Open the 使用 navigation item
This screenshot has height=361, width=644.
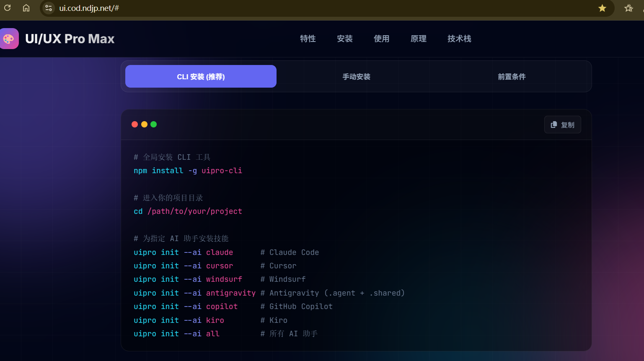[381, 38]
